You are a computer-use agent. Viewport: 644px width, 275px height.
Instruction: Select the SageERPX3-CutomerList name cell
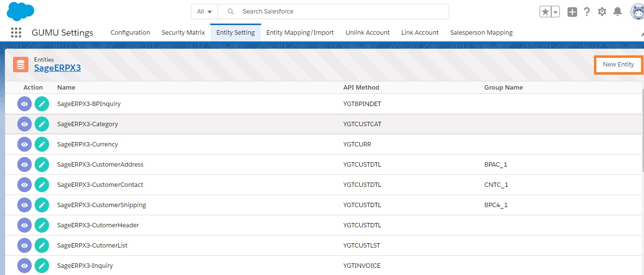click(92, 245)
